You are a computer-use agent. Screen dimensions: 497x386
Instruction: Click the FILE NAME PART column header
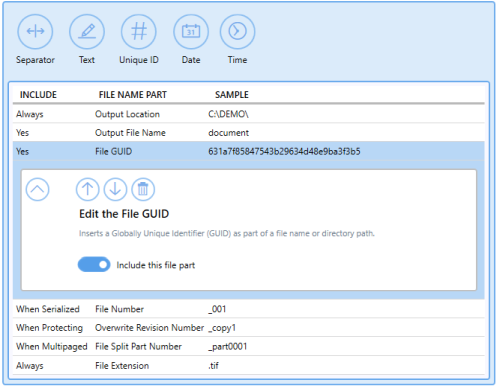coord(133,95)
